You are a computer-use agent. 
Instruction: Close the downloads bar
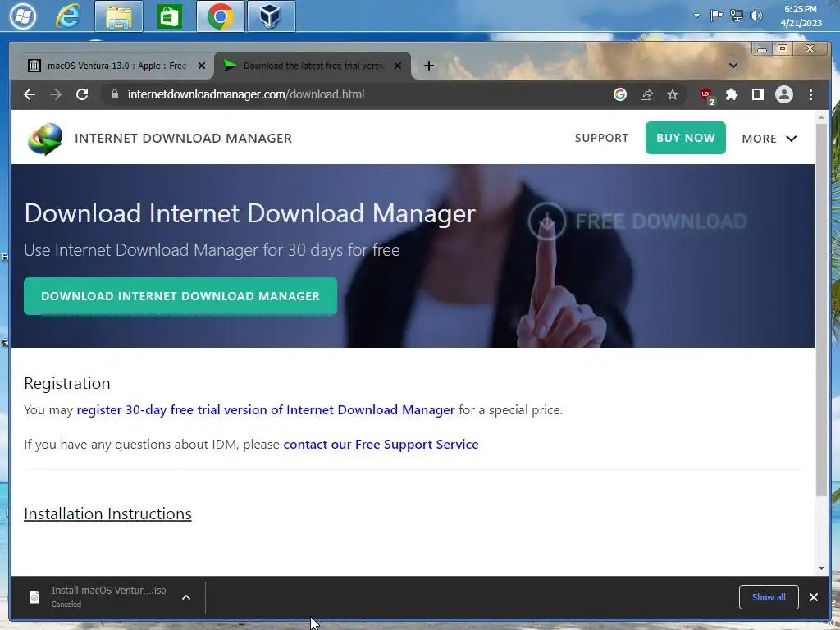click(x=813, y=597)
